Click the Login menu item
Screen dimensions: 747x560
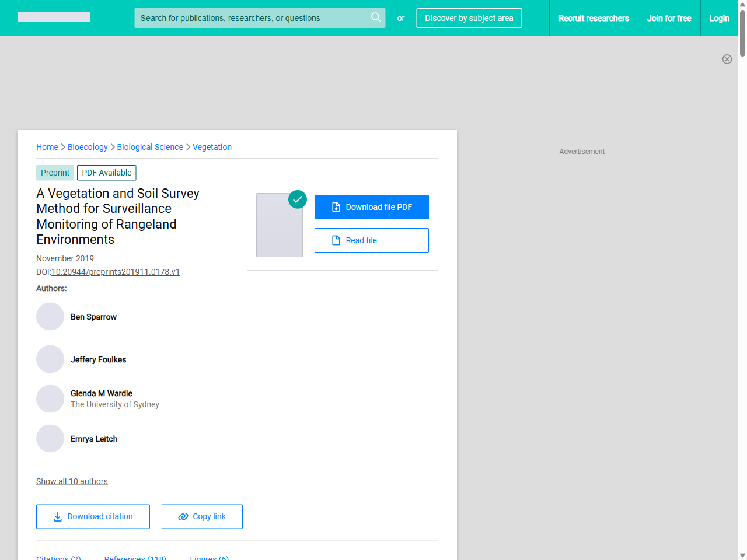pyautogui.click(x=719, y=18)
